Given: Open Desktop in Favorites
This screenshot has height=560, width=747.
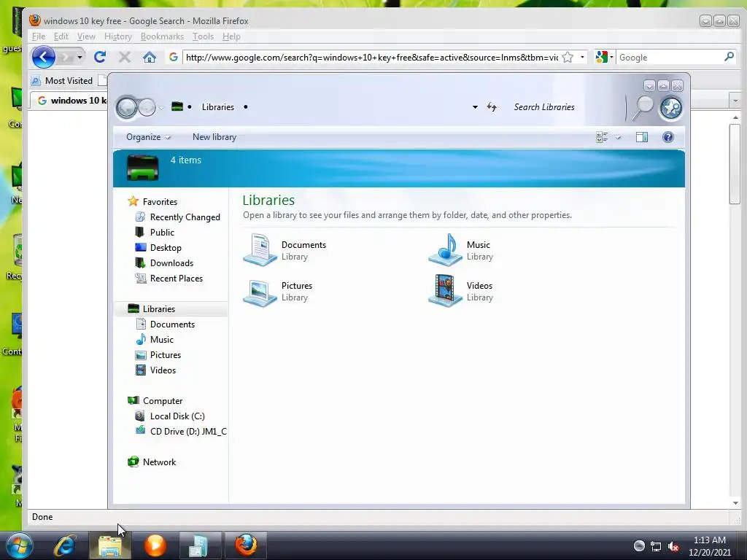Looking at the screenshot, I should [166, 248].
